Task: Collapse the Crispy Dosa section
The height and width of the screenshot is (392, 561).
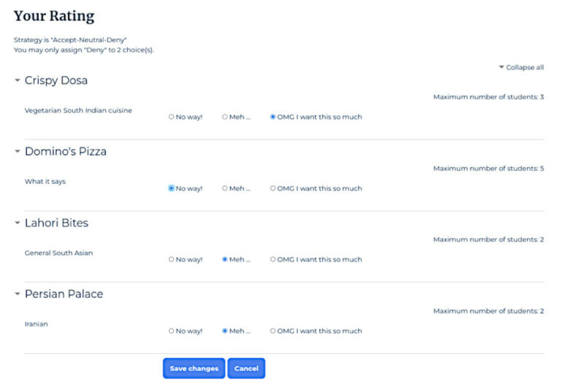Action: click(18, 80)
